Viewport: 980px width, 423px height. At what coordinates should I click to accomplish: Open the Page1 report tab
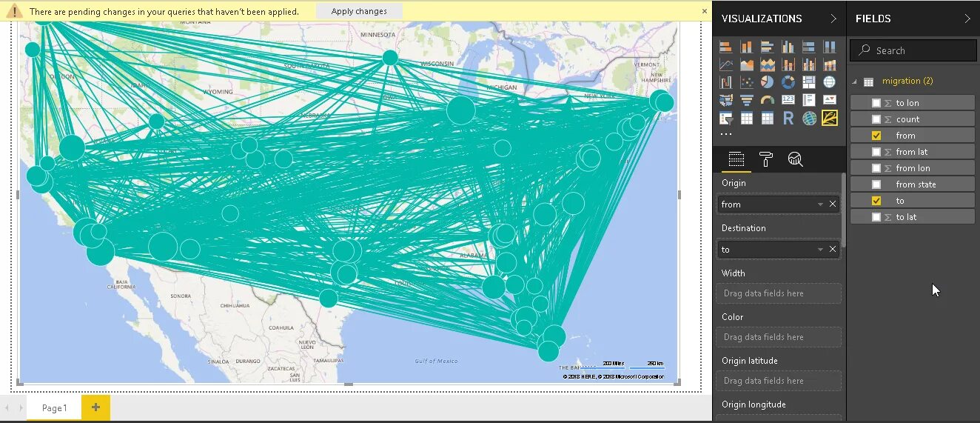tap(54, 408)
